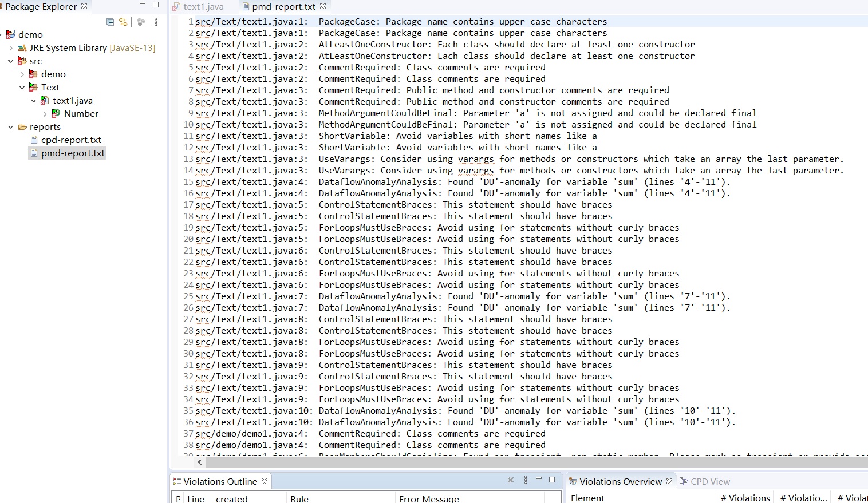Image resolution: width=868 pixels, height=503 pixels.
Task: Expand the demo package under src
Action: coord(22,74)
